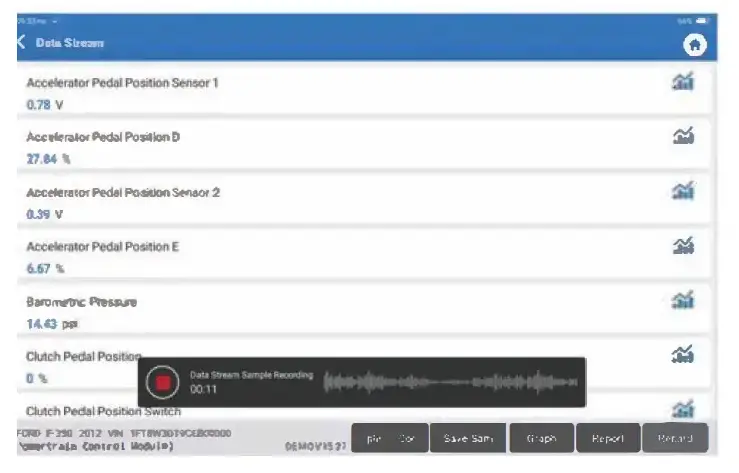739x473 pixels.
Task: Click the Data Stream title
Action: click(x=70, y=43)
